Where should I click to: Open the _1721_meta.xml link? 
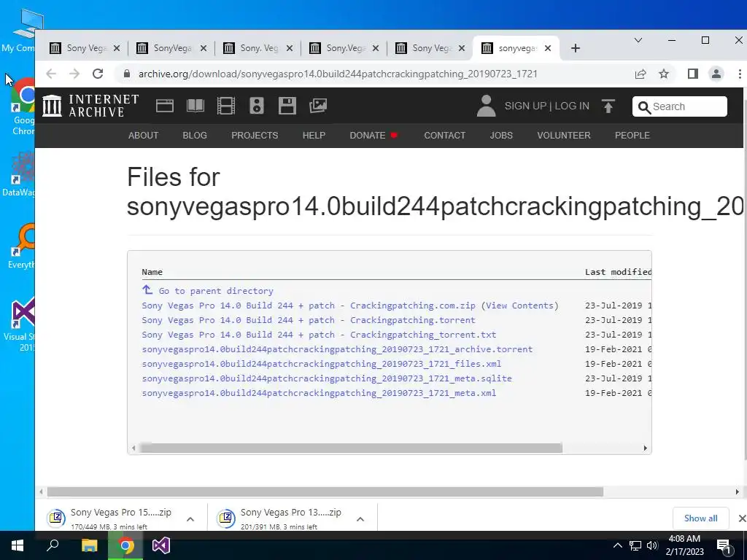coord(319,393)
